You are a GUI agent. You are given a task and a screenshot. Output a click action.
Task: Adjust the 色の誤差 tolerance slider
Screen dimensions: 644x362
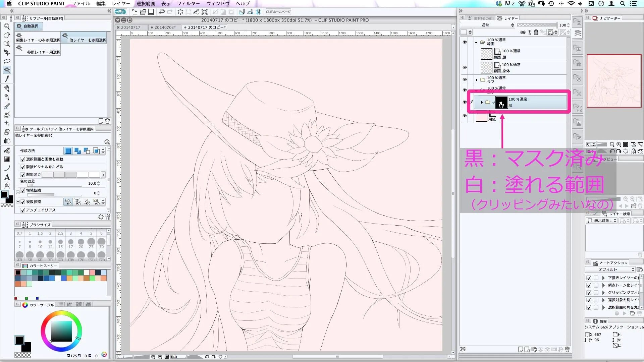[x=54, y=185]
